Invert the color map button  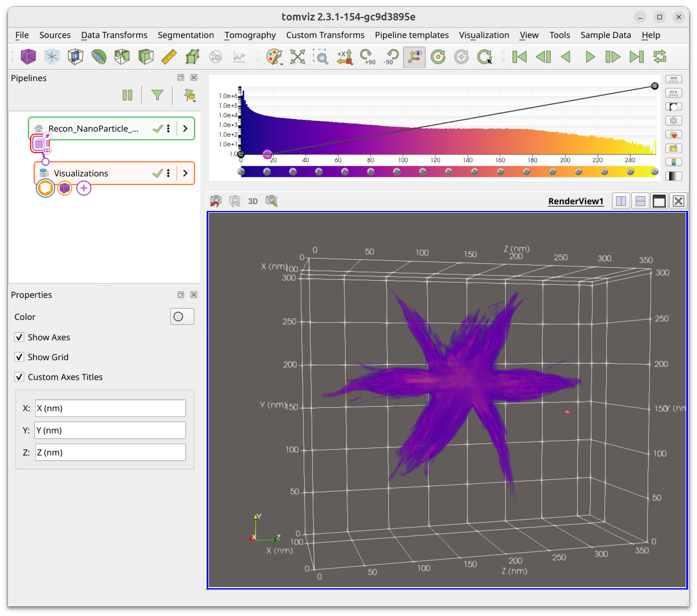click(673, 107)
